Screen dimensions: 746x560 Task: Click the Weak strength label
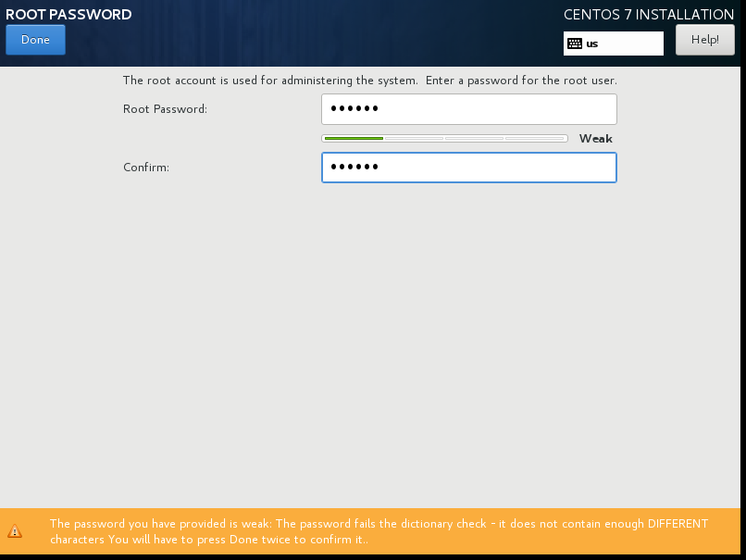(x=596, y=139)
